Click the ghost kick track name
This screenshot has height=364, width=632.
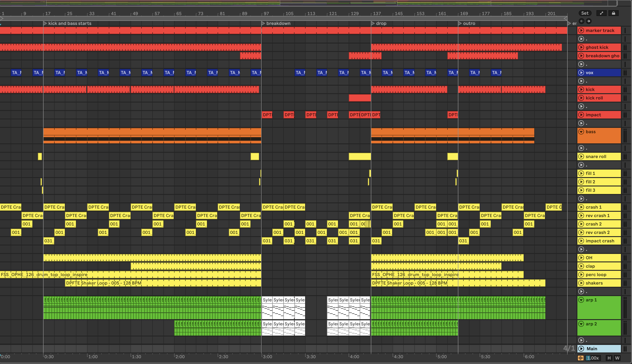point(597,47)
